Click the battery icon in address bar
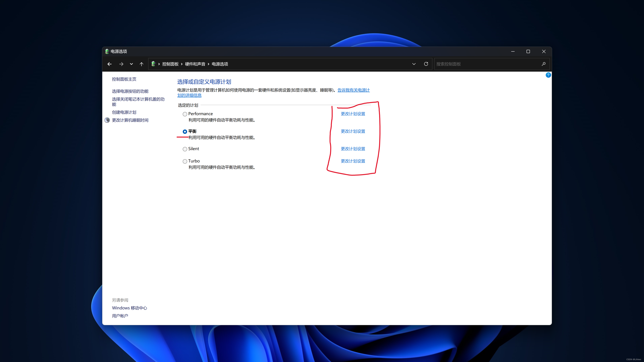 [x=153, y=64]
